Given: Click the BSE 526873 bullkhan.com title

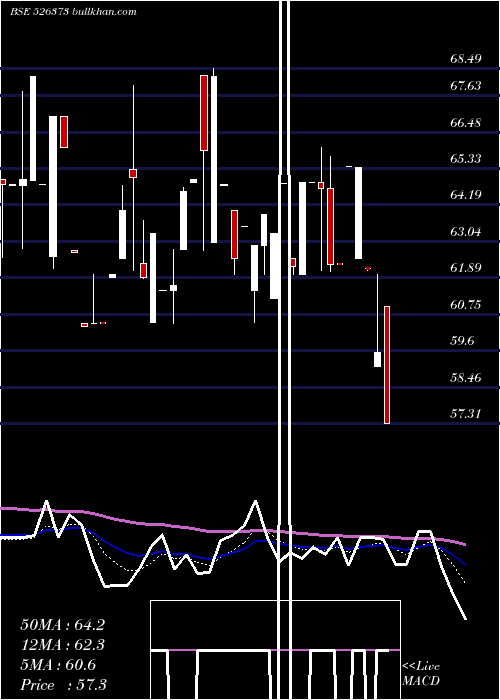Looking at the screenshot, I should [x=73, y=12].
